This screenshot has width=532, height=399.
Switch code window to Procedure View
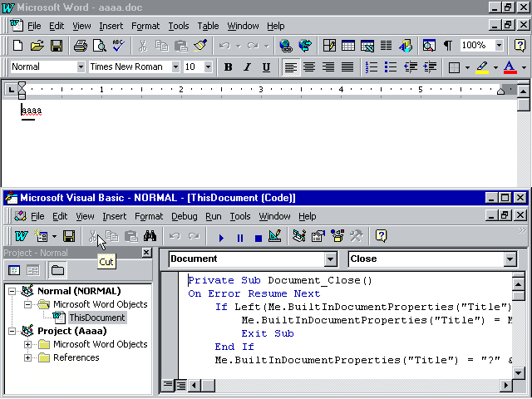[x=168, y=385]
